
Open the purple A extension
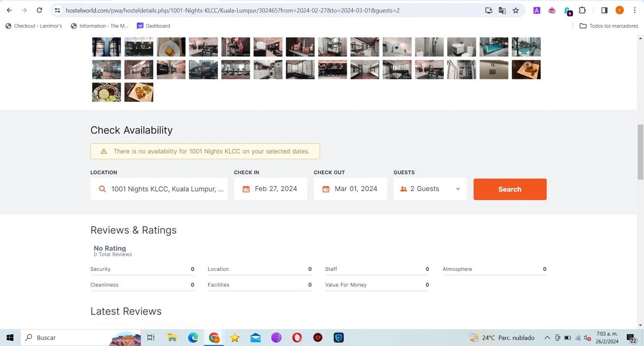pos(537,10)
